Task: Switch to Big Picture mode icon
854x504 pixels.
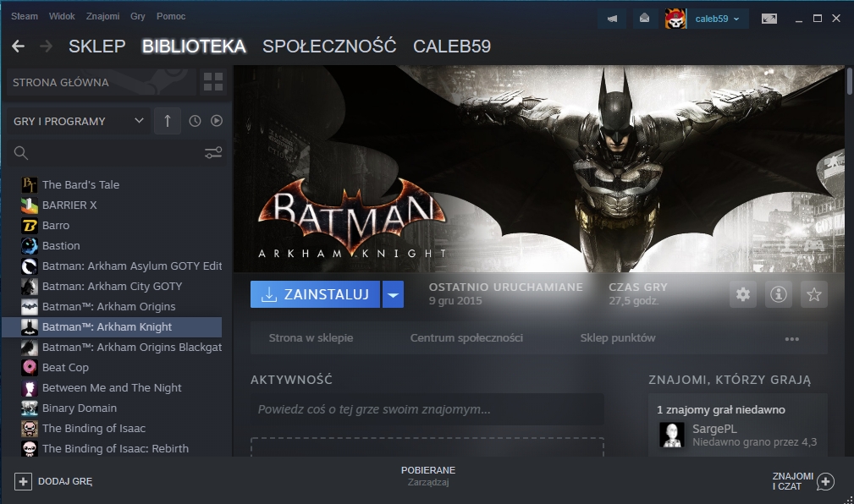Action: 769,19
